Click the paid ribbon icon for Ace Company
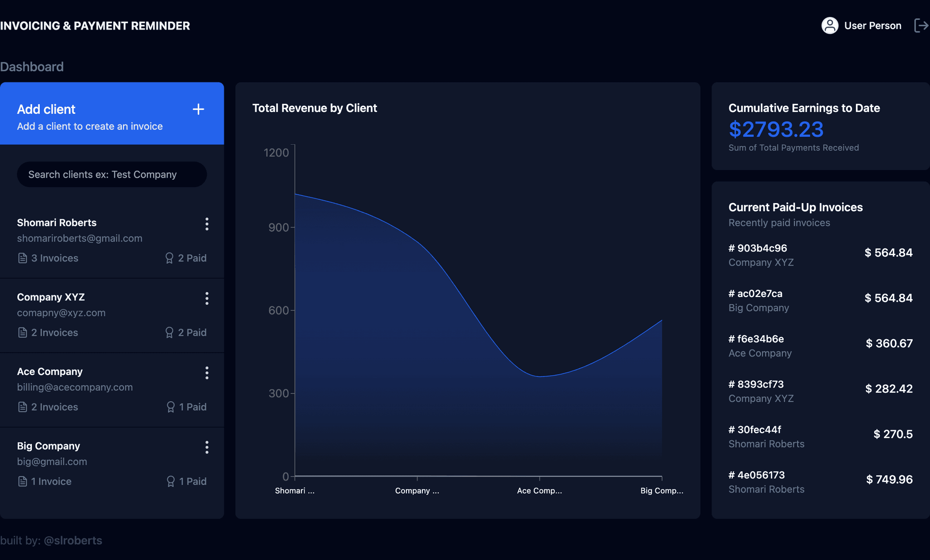Screen dimensions: 930x560 (170, 407)
